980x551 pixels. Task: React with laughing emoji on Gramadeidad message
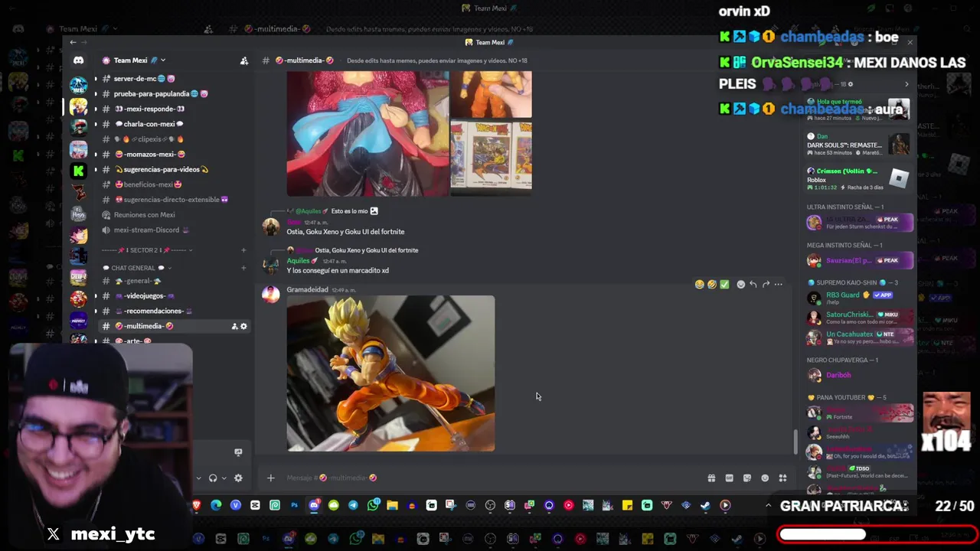point(699,285)
